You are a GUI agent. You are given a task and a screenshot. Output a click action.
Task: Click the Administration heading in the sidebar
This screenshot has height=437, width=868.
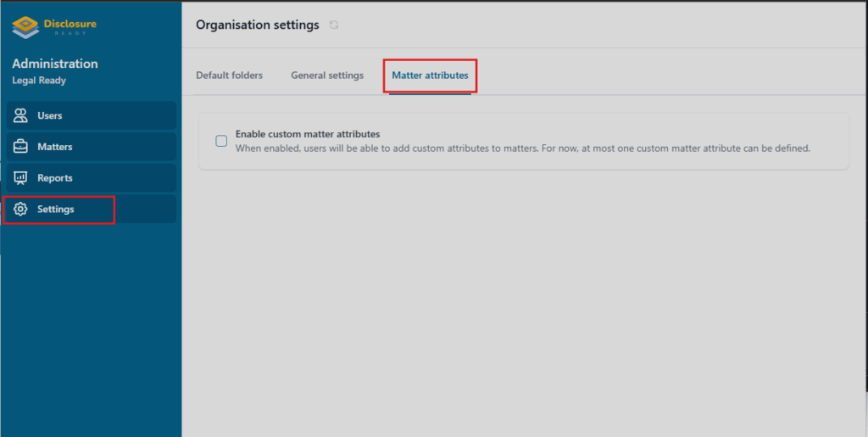55,64
